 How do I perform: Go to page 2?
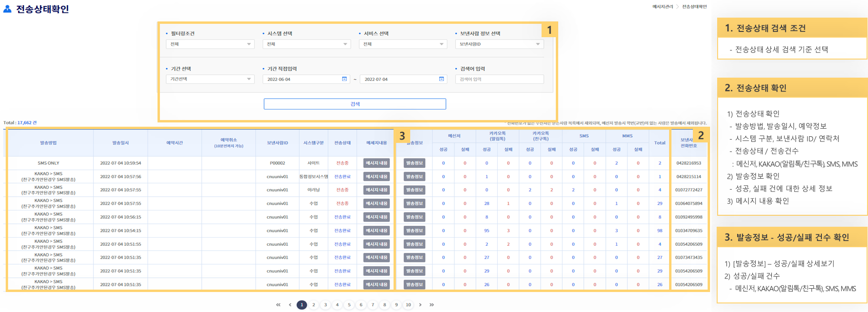click(314, 305)
